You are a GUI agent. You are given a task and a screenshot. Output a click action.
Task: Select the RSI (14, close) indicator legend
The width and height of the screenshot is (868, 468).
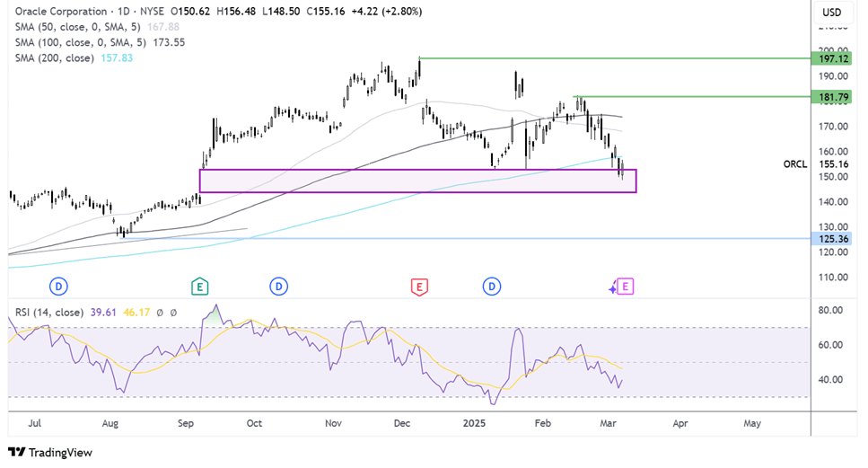pyautogui.click(x=49, y=313)
